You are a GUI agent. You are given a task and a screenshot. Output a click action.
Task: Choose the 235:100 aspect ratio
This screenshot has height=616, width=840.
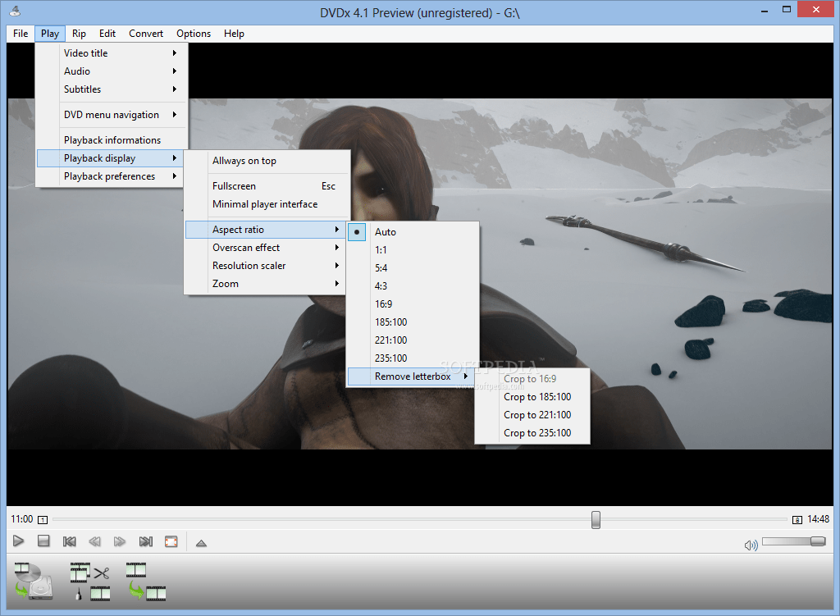[392, 358]
